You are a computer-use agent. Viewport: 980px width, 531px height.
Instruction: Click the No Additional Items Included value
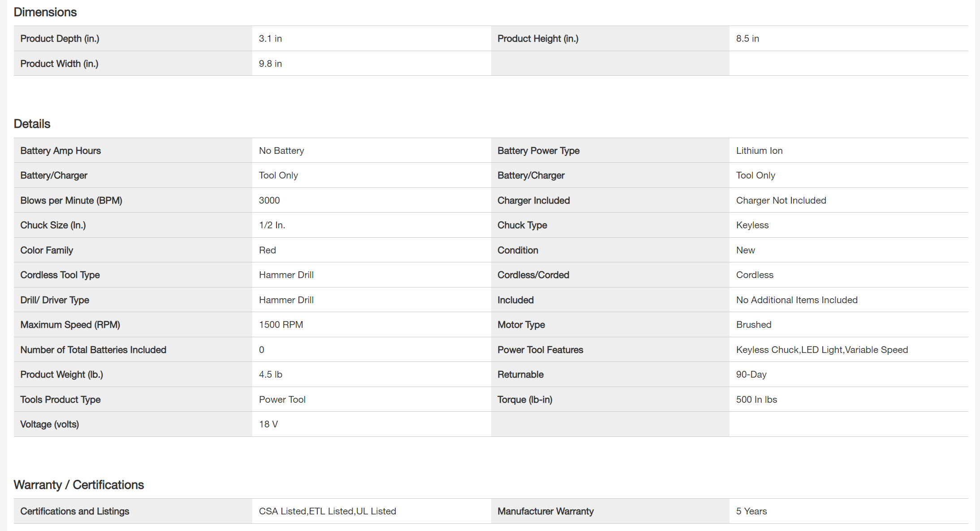coord(796,300)
